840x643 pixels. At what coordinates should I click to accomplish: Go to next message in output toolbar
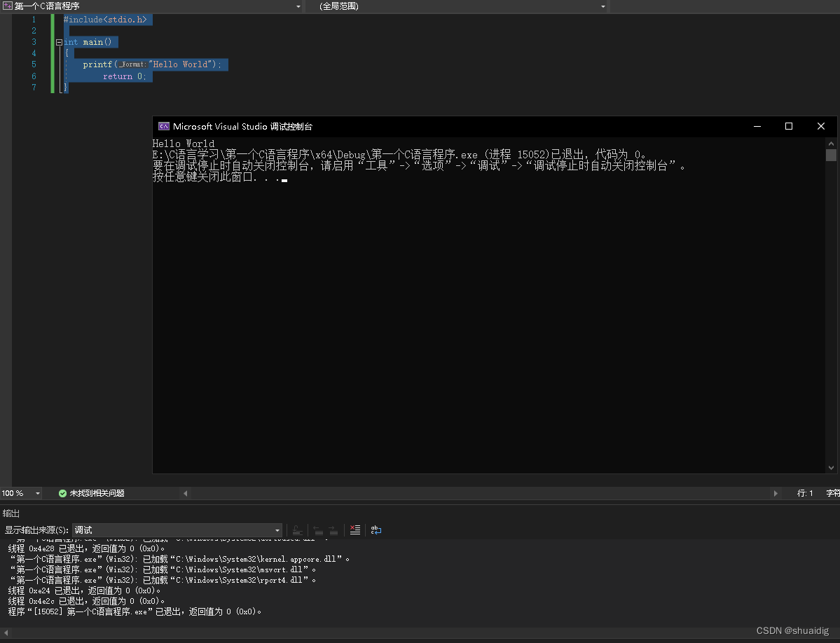pos(333,530)
